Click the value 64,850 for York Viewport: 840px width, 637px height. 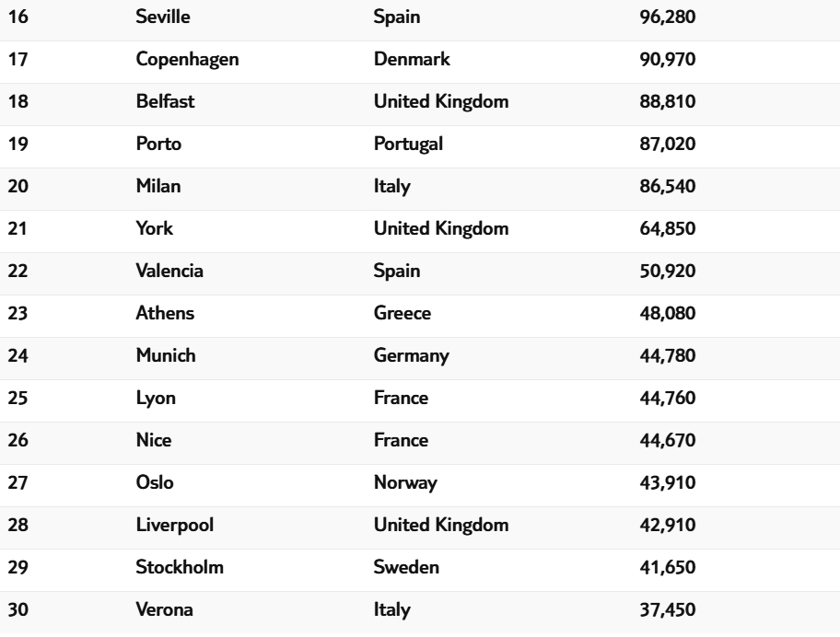[667, 229]
